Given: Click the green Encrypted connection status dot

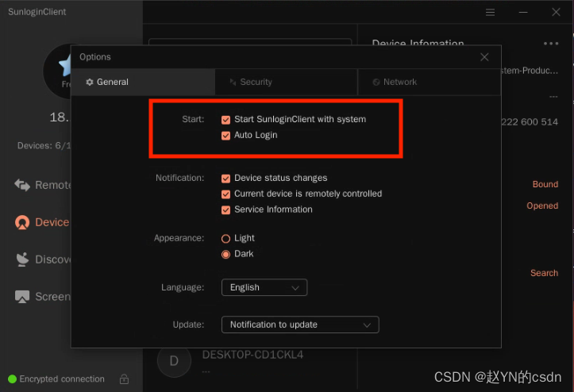Looking at the screenshot, I should pyautogui.click(x=12, y=379).
